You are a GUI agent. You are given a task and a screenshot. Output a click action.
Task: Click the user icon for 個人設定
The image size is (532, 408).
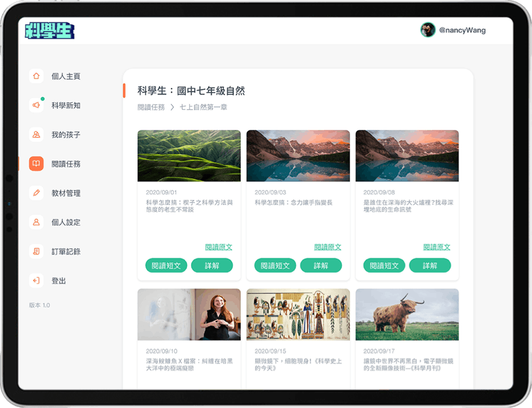36,222
